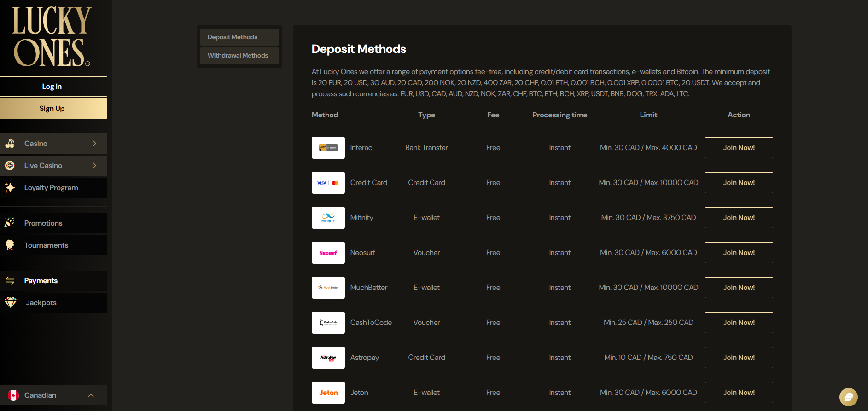Click the Tournaments trophy icon
Image resolution: width=868 pixels, height=411 pixels.
pyautogui.click(x=10, y=245)
